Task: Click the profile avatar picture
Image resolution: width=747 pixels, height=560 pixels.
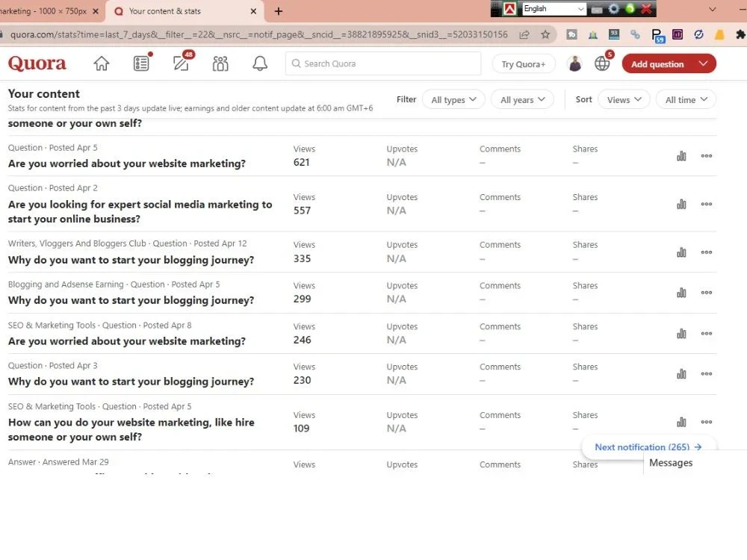Action: (574, 63)
